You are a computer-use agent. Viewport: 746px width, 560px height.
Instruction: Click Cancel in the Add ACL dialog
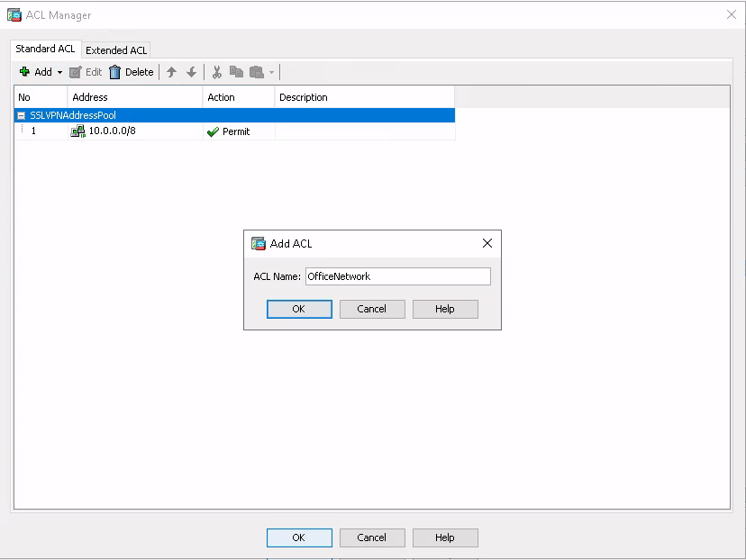point(372,309)
